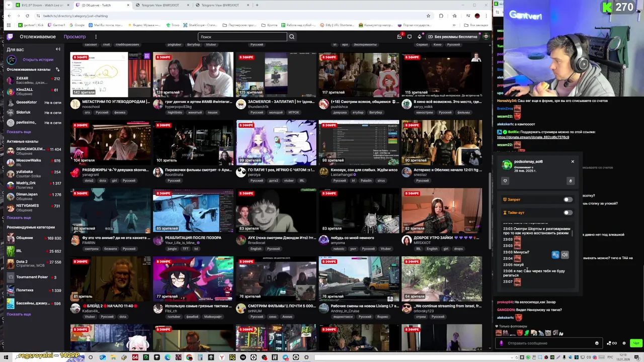The height and width of the screenshot is (362, 644).
Task: Toggle the Тайм-аут switch
Action: click(568, 213)
